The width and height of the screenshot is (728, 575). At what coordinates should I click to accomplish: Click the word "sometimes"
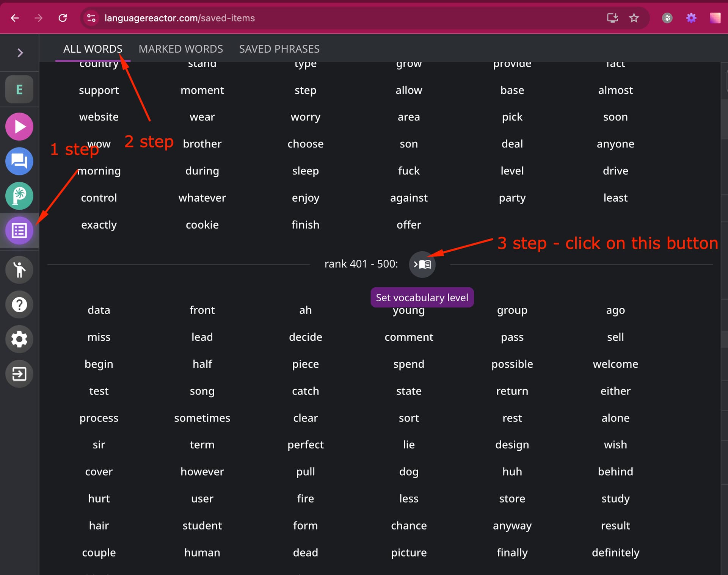(202, 418)
